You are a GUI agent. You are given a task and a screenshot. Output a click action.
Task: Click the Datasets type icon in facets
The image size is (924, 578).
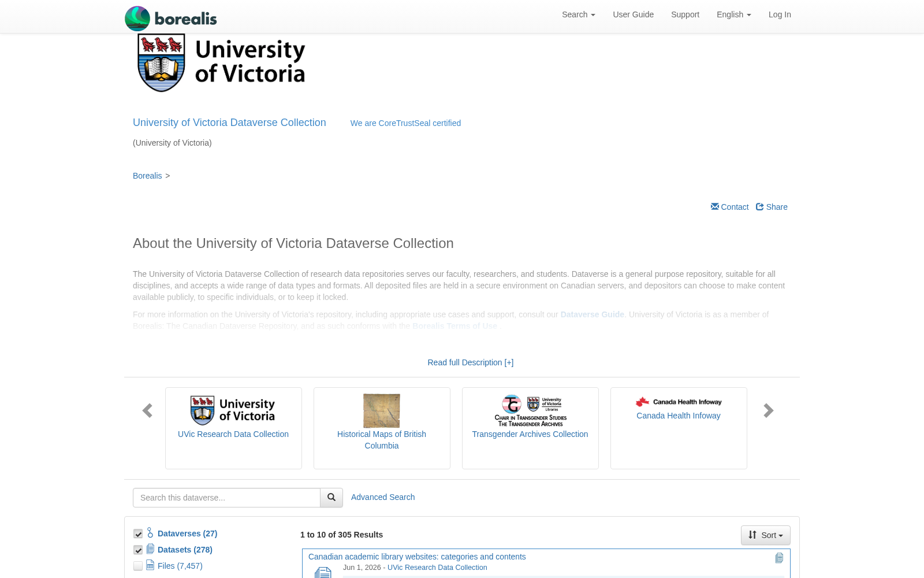tap(150, 549)
